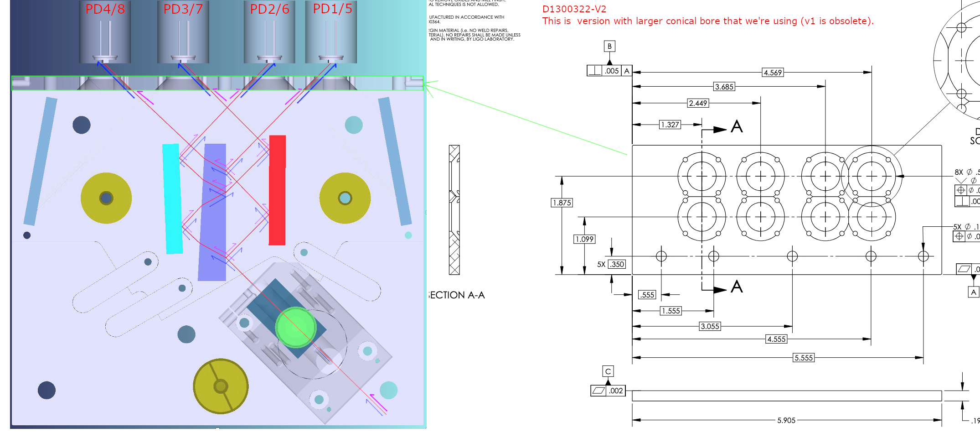Select the SECTION A-A label

point(456,295)
